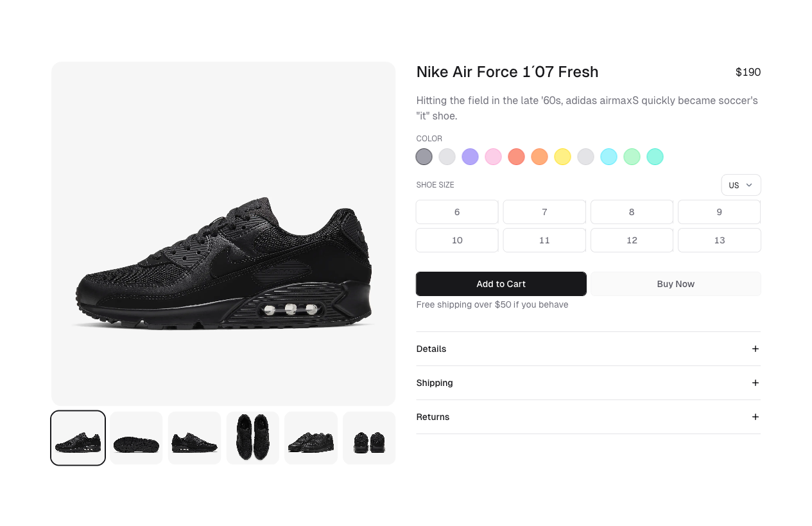Select shoe size 11
The image size is (812, 526).
[544, 240]
